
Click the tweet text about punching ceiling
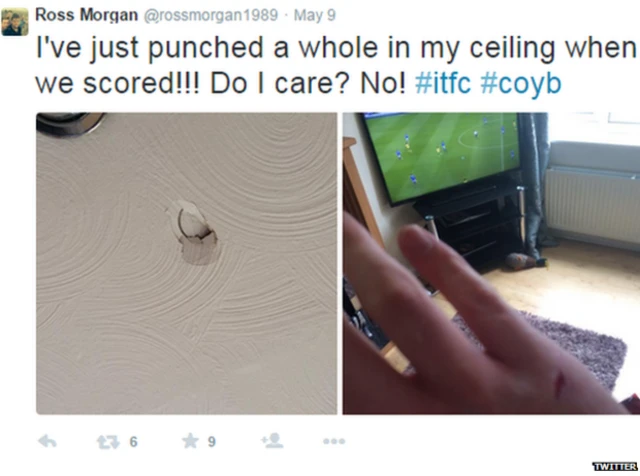tap(336, 65)
